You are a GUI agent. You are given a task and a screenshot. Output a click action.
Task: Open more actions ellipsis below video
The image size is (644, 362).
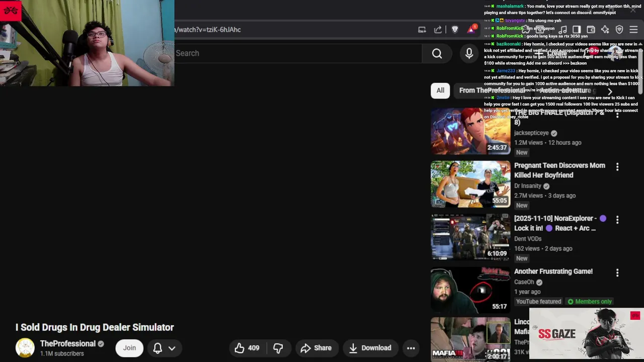411,348
